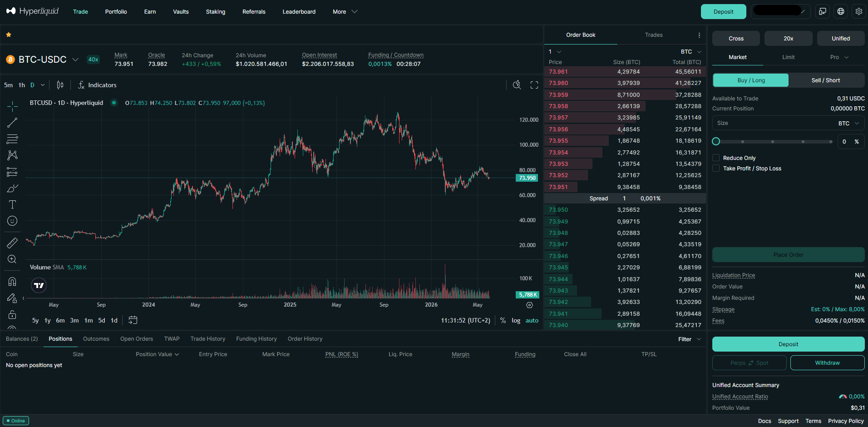
Task: Select the text annotation tool
Action: 12,204
